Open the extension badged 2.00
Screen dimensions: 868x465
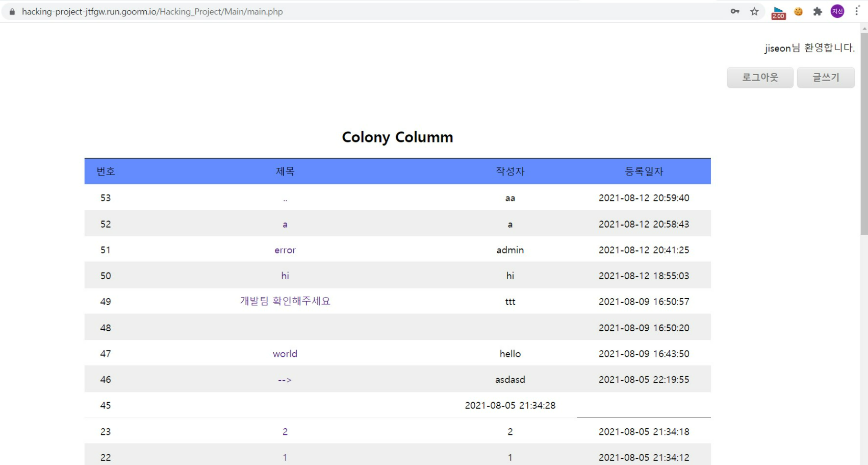point(778,12)
